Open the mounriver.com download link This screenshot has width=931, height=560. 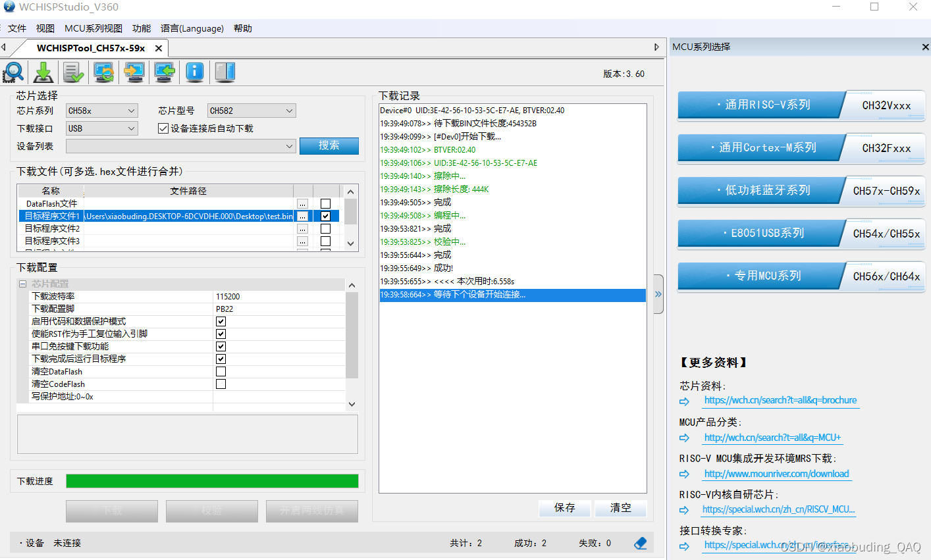point(776,474)
